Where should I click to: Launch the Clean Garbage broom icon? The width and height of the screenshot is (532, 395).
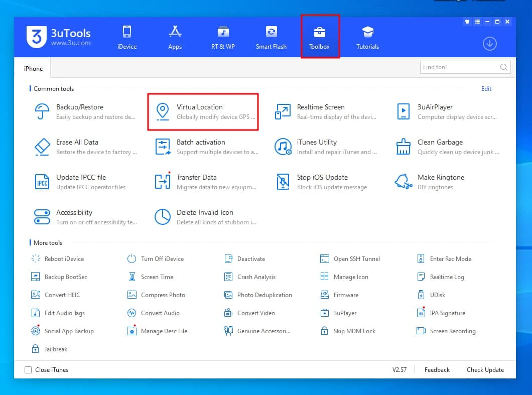click(403, 147)
